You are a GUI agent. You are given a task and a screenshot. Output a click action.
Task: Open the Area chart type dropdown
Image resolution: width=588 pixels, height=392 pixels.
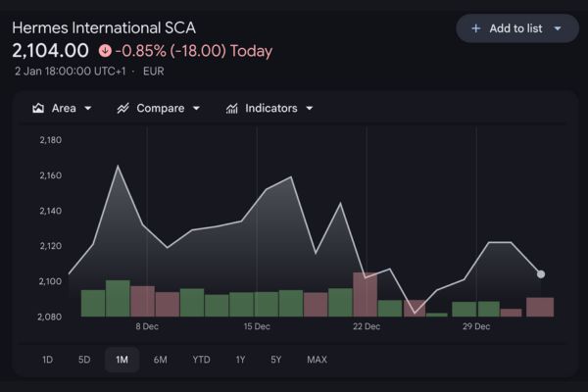click(x=88, y=108)
